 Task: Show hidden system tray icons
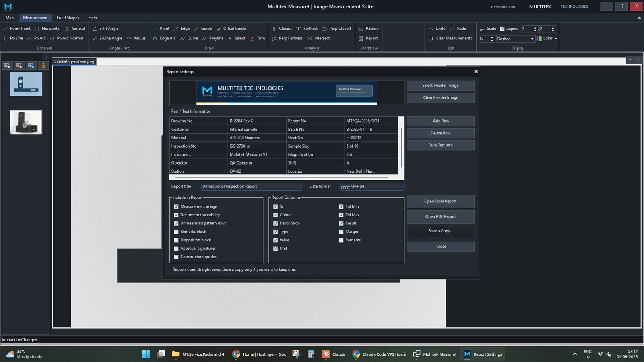575,354
